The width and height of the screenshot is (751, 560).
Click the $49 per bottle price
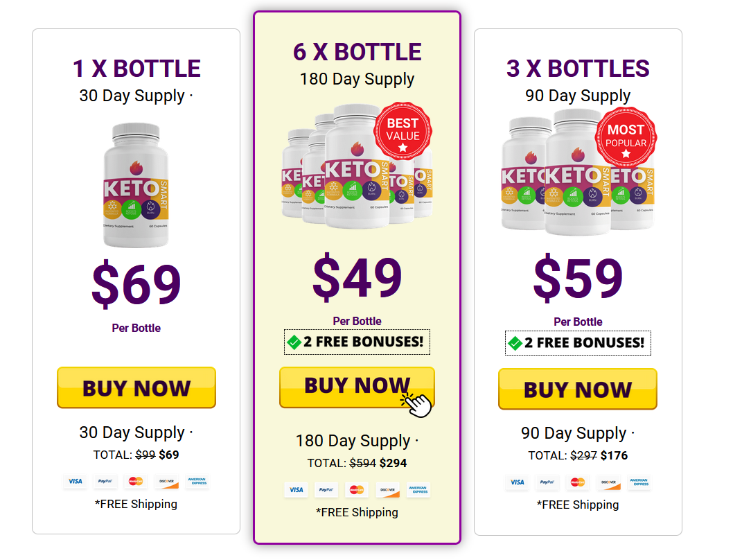(357, 278)
